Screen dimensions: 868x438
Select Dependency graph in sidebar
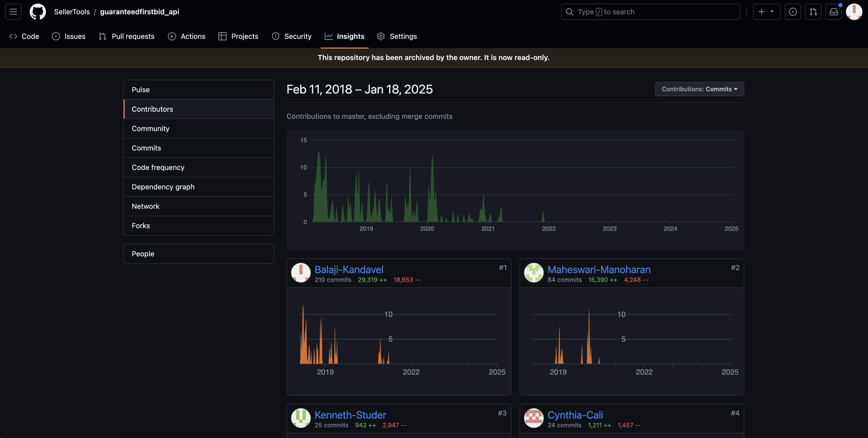pyautogui.click(x=198, y=187)
